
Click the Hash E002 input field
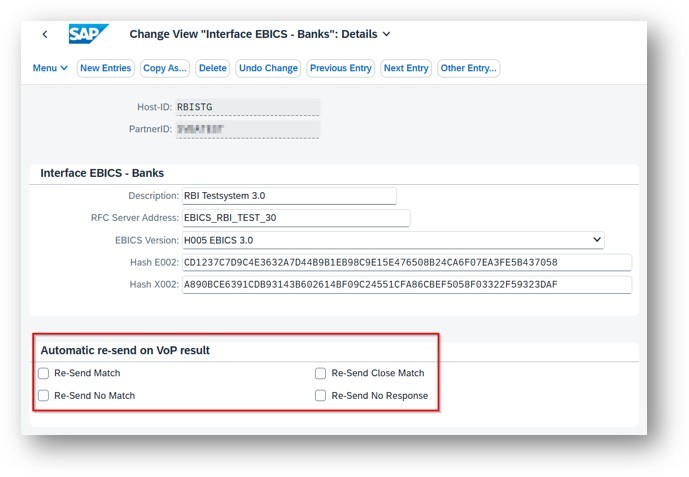click(x=407, y=263)
